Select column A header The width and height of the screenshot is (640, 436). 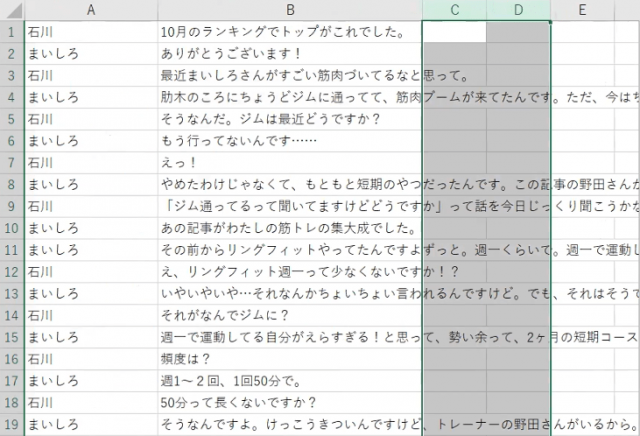[x=89, y=10]
